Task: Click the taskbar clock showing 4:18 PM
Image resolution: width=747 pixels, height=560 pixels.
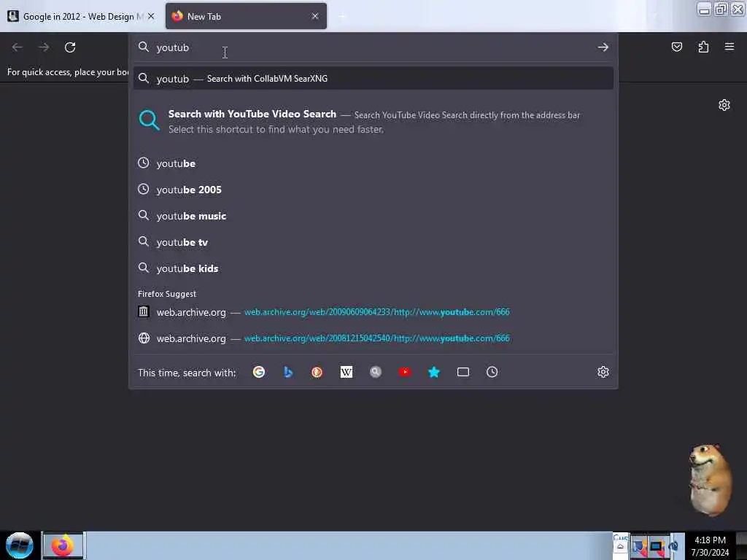Action: coord(710,546)
